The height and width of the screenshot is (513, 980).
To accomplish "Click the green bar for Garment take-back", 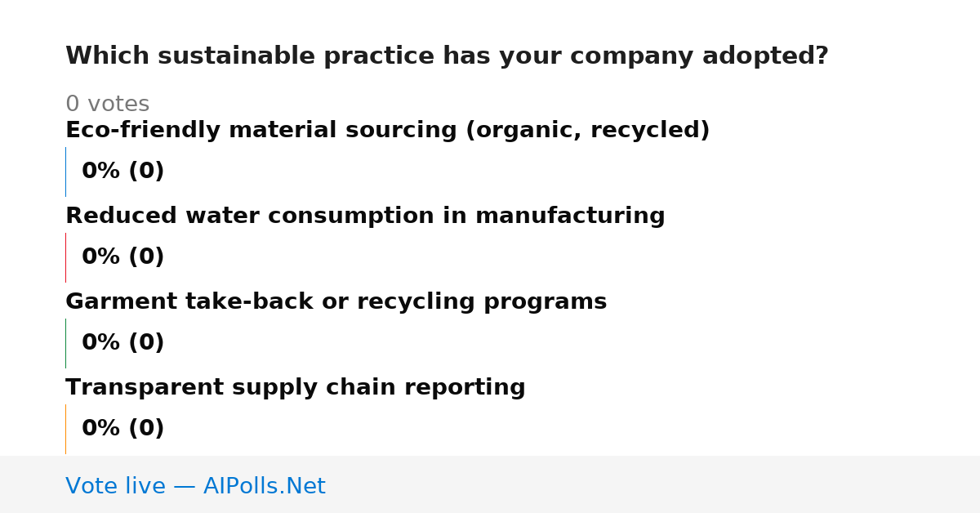I will [x=65, y=343].
